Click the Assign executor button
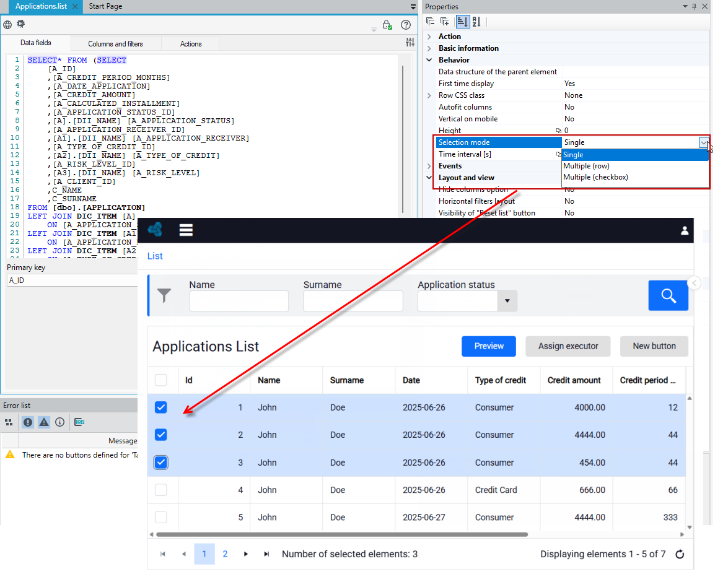The image size is (728, 574). click(568, 346)
